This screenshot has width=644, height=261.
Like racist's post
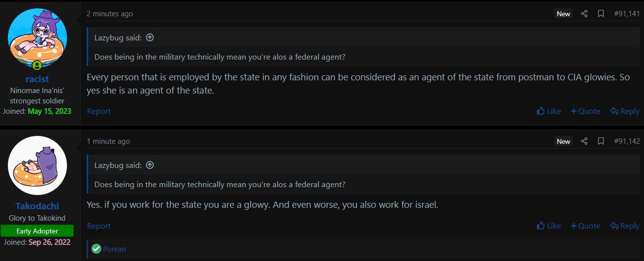549,111
